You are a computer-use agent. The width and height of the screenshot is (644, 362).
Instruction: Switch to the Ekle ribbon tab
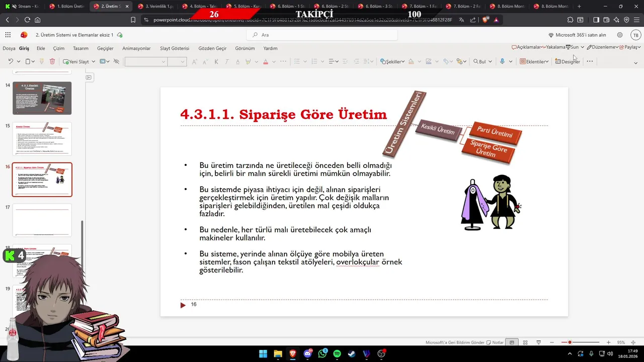(x=41, y=48)
